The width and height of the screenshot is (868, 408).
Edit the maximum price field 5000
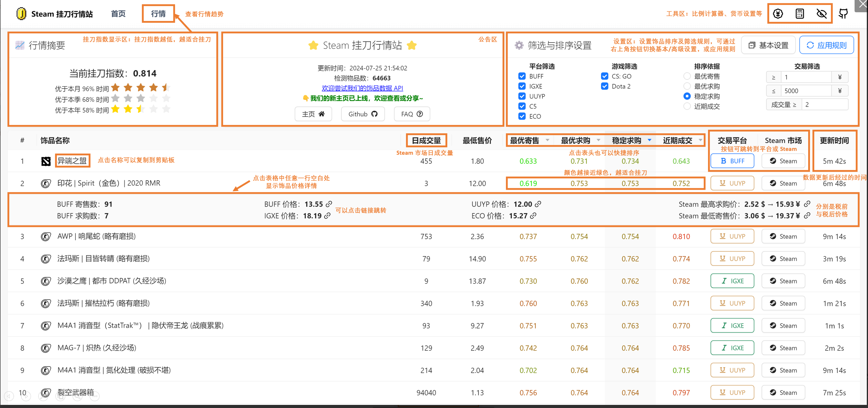point(806,91)
